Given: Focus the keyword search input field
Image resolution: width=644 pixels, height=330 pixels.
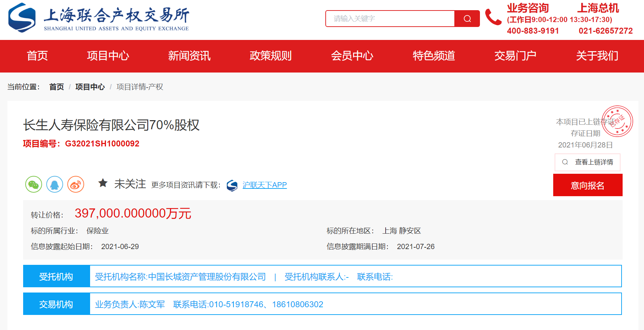Looking at the screenshot, I should 390,19.
